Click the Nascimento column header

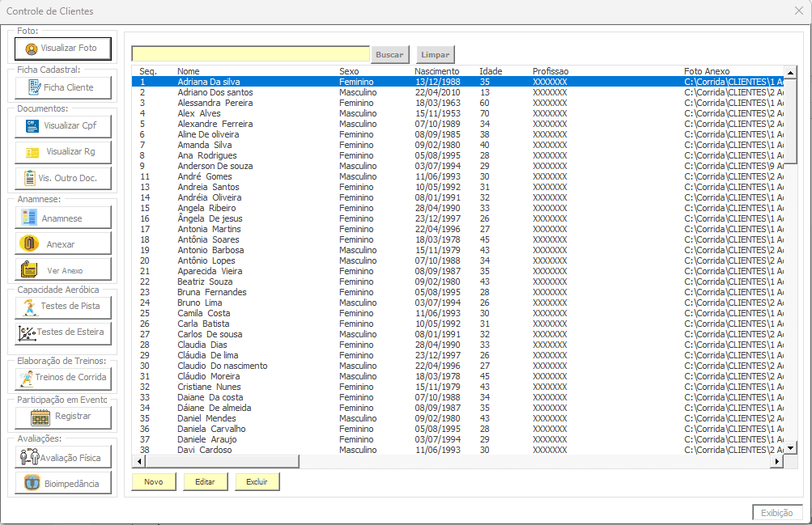pos(436,71)
